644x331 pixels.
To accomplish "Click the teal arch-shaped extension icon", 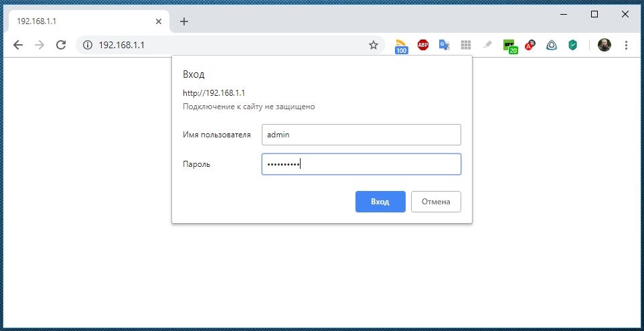I will (551, 45).
